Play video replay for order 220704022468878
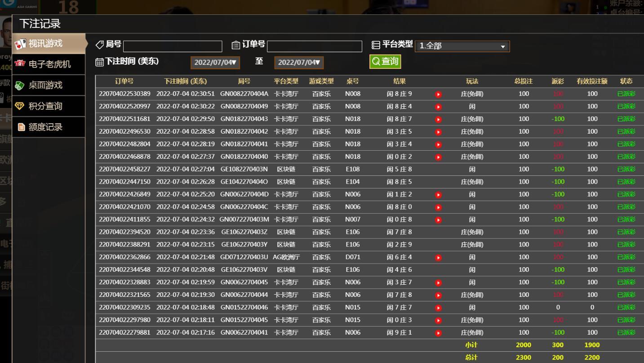Screen dimensions: 644x363 (439, 157)
